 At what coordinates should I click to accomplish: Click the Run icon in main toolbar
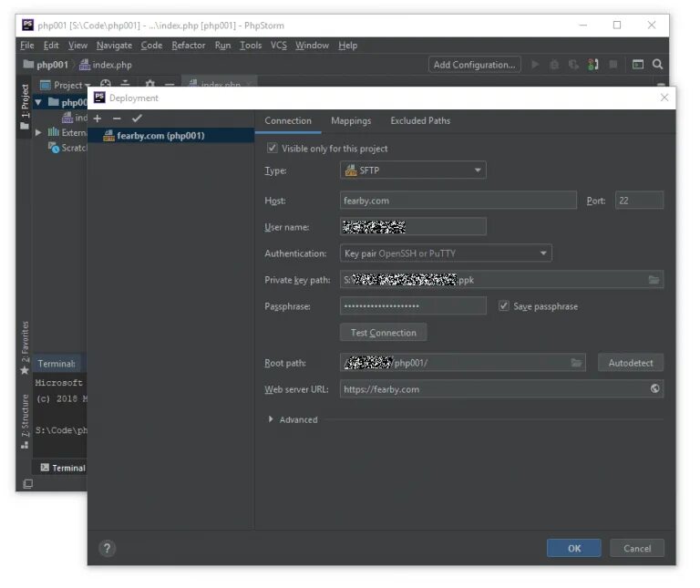[535, 65]
